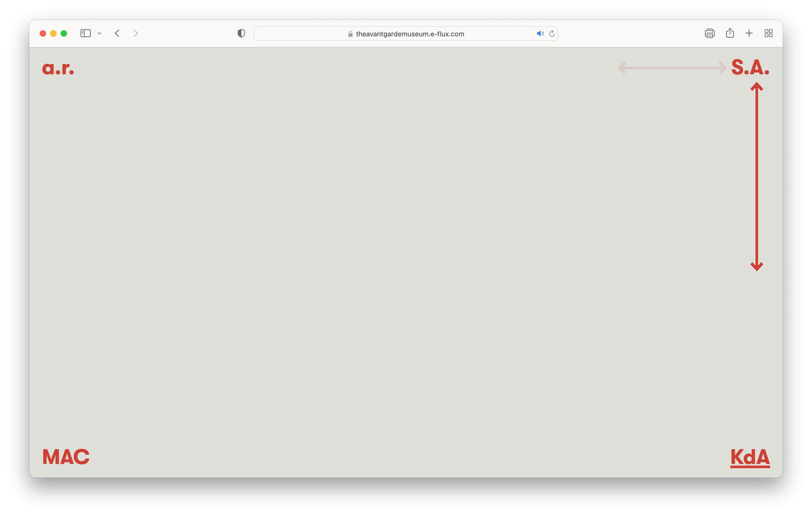Click the print icon in toolbar

coord(709,33)
